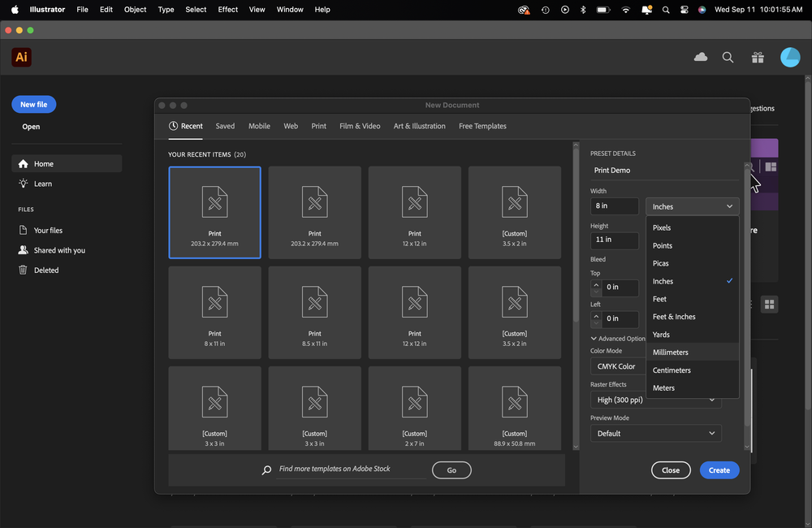Open Control Center in the menu bar
The width and height of the screenshot is (812, 528).
tap(684, 10)
